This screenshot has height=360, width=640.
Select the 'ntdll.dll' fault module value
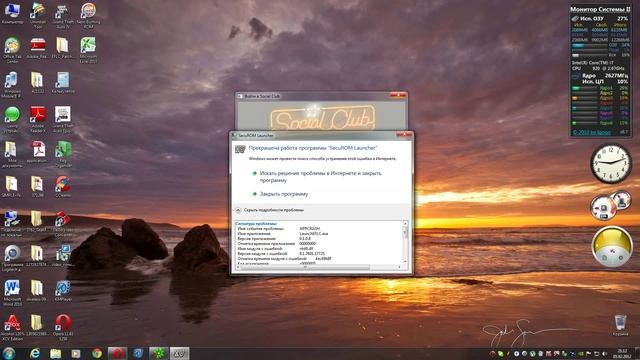[x=306, y=248]
